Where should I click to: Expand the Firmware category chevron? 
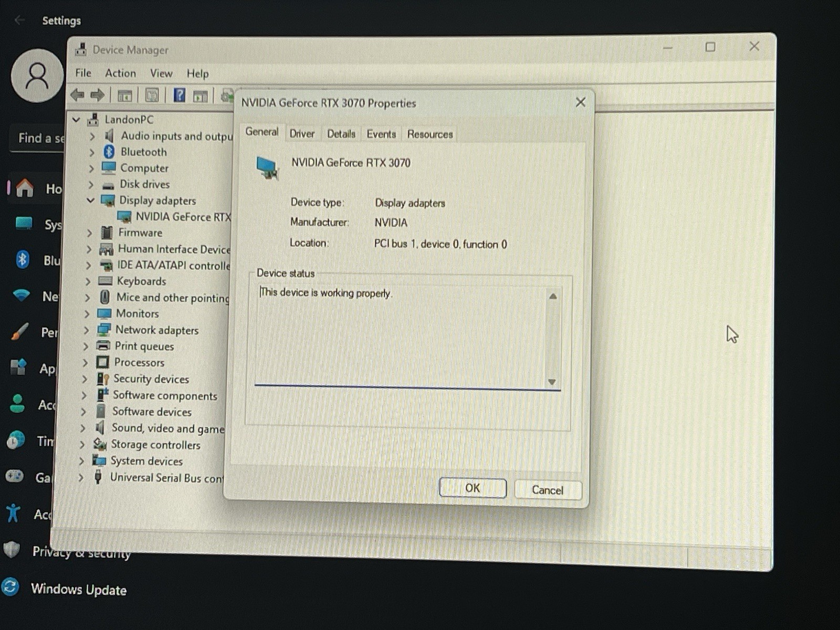pos(89,233)
